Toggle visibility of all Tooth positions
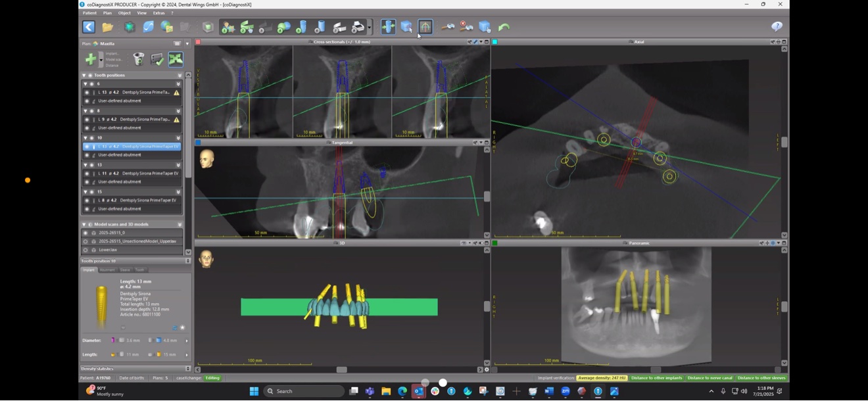This screenshot has height=401, width=868. pyautogui.click(x=90, y=76)
